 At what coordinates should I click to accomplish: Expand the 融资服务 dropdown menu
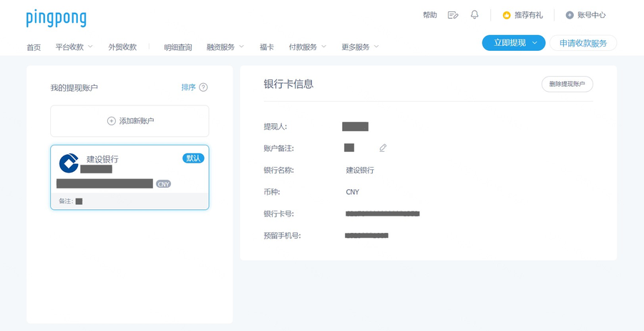[x=225, y=47]
